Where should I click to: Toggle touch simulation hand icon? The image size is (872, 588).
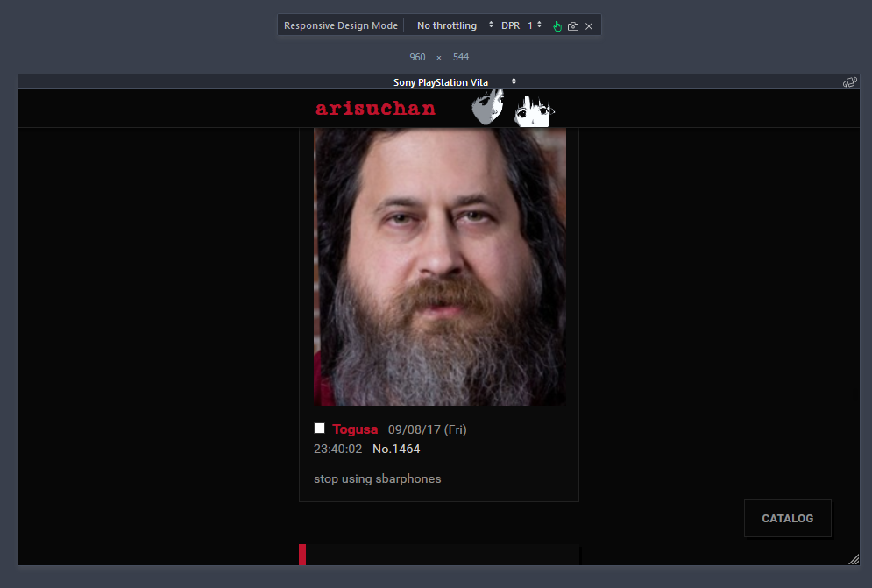click(557, 26)
